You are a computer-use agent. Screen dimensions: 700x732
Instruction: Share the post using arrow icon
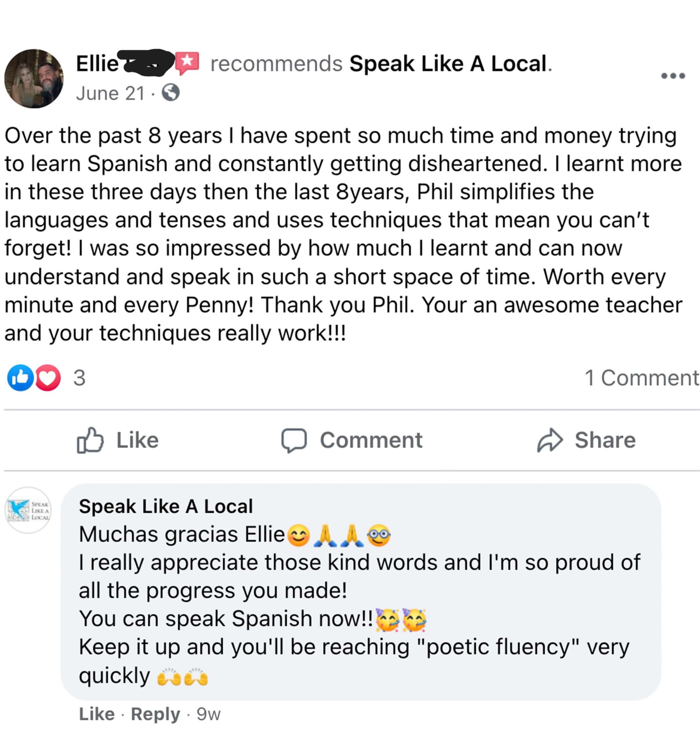tap(550, 440)
